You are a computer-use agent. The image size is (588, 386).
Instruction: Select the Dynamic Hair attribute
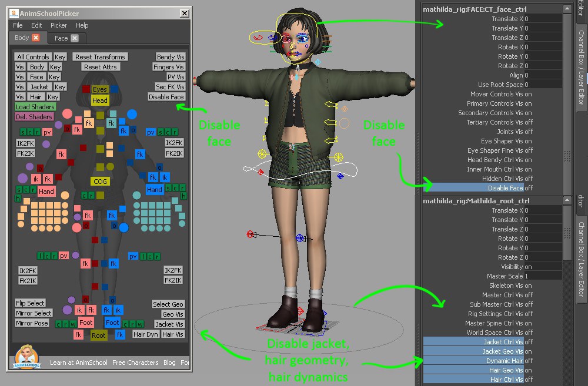click(473, 361)
